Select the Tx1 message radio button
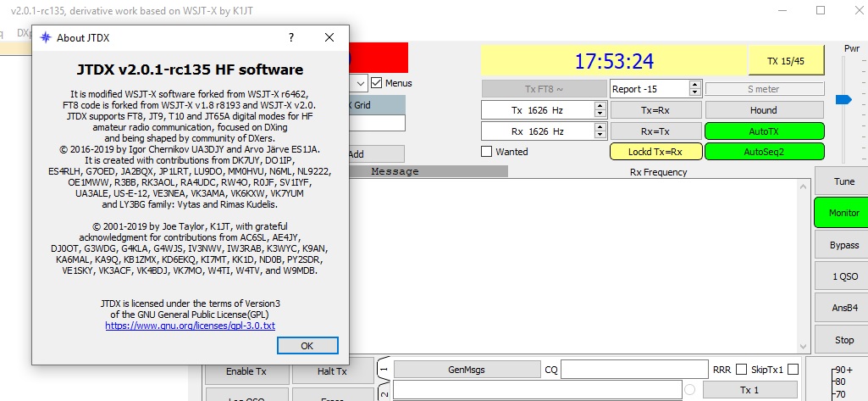 [690, 390]
